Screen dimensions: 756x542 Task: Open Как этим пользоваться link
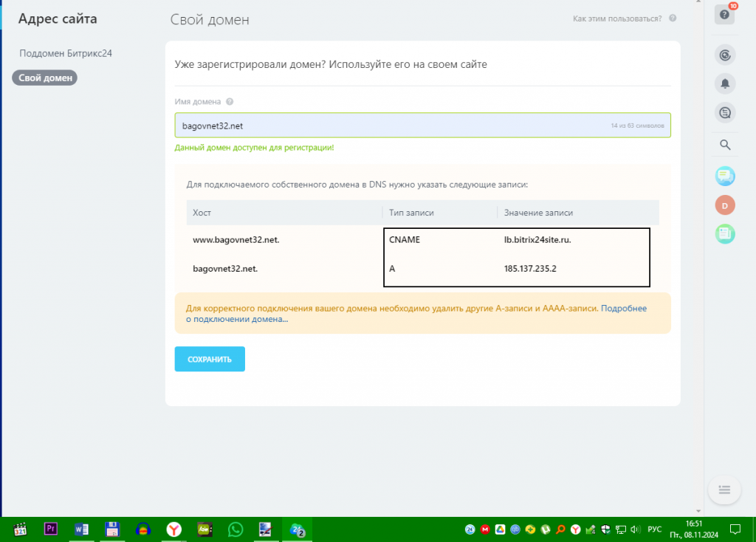[617, 18]
